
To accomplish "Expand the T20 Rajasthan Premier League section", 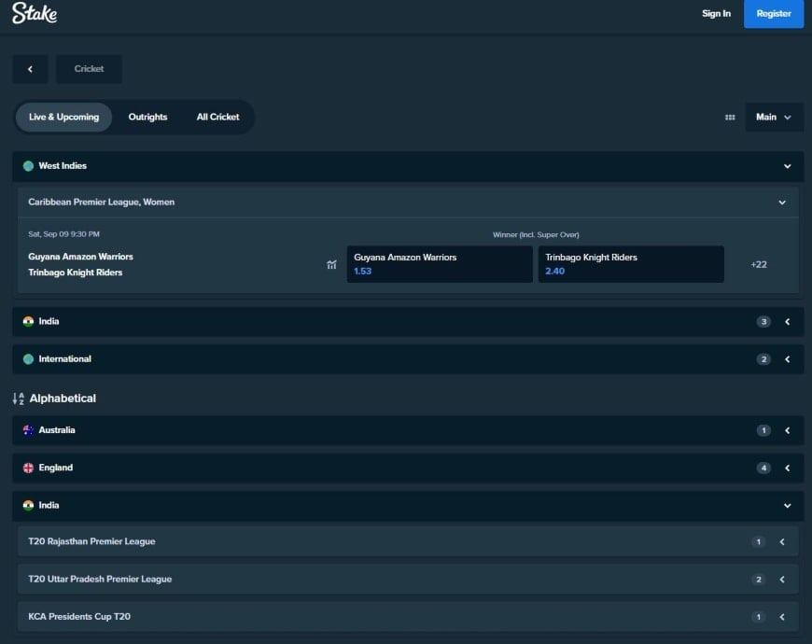I will pyautogui.click(x=782, y=541).
